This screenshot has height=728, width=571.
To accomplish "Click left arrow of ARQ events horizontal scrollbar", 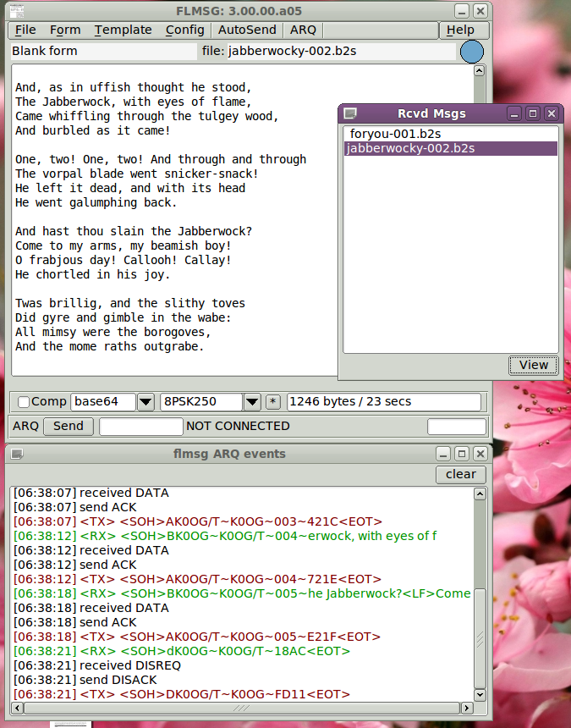I will click(17, 708).
